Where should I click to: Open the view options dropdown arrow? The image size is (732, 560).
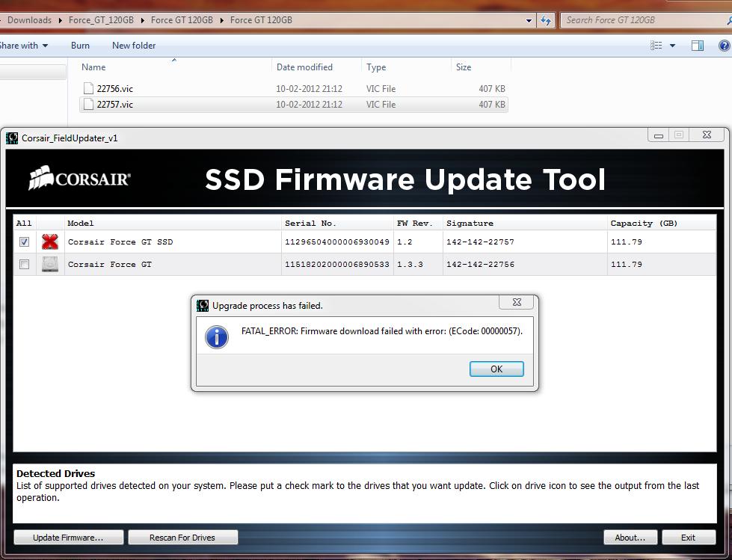pyautogui.click(x=672, y=46)
